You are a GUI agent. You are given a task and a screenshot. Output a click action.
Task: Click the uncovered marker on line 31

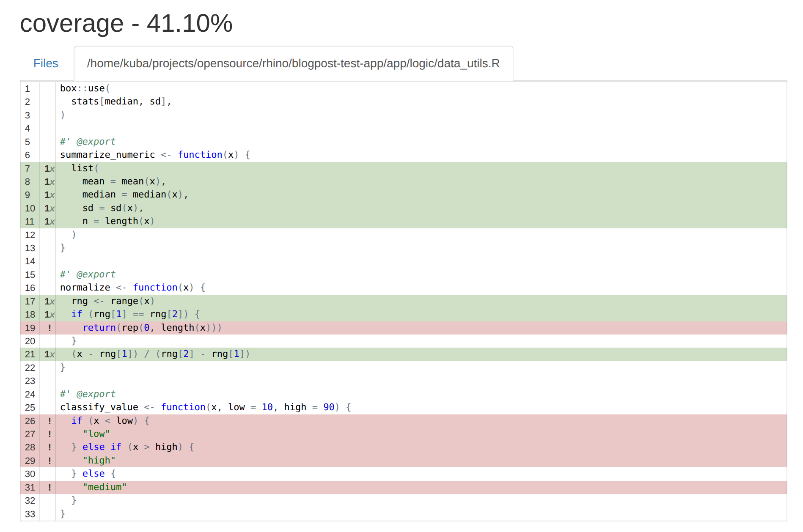pyautogui.click(x=49, y=487)
